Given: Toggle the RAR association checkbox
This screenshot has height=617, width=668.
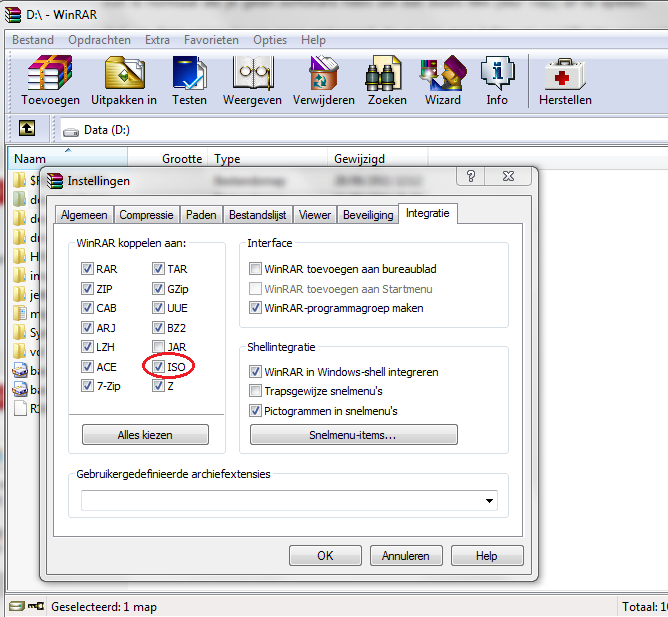Looking at the screenshot, I should [87, 268].
